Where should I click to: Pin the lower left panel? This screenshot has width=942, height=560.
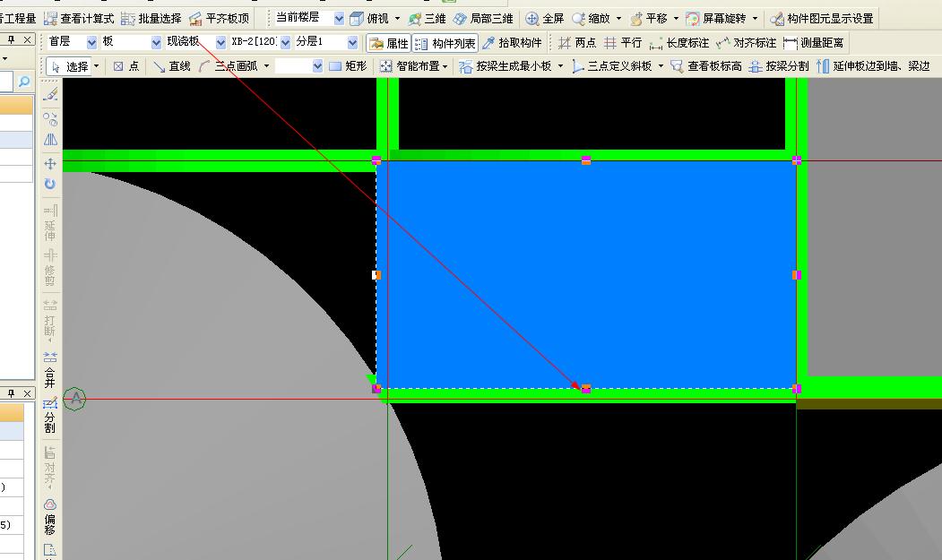point(11,393)
